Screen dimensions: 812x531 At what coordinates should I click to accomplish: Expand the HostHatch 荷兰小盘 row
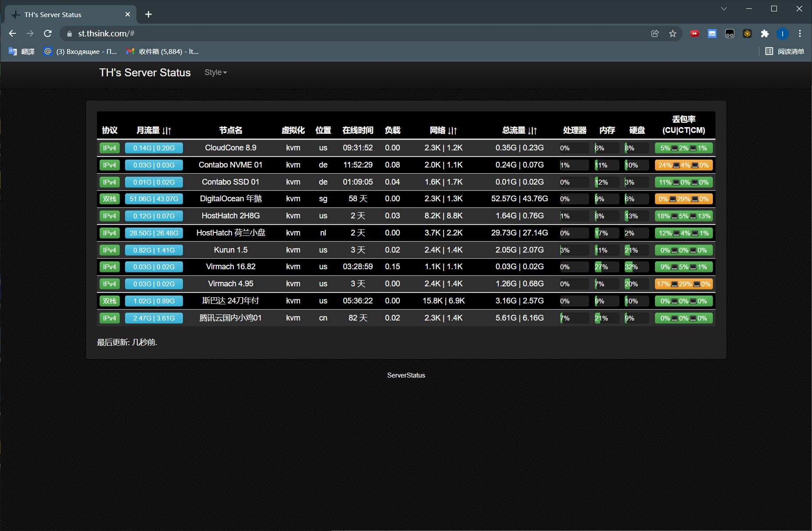(x=406, y=233)
